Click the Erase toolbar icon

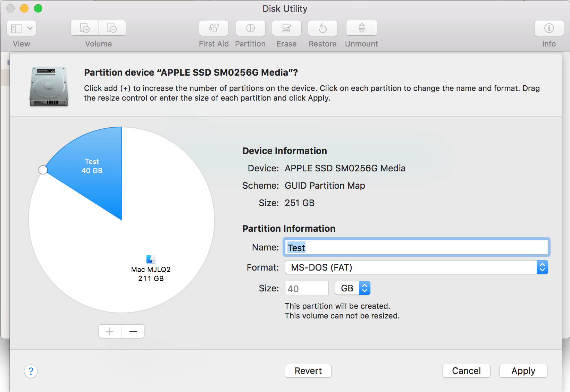287,28
